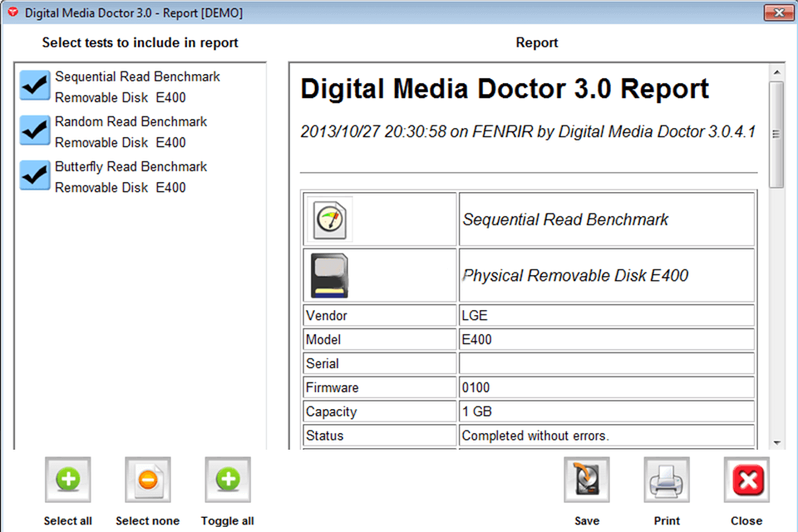Screen dimensions: 798x532
Task: Click the memory card disk icon in the report
Action: point(330,275)
